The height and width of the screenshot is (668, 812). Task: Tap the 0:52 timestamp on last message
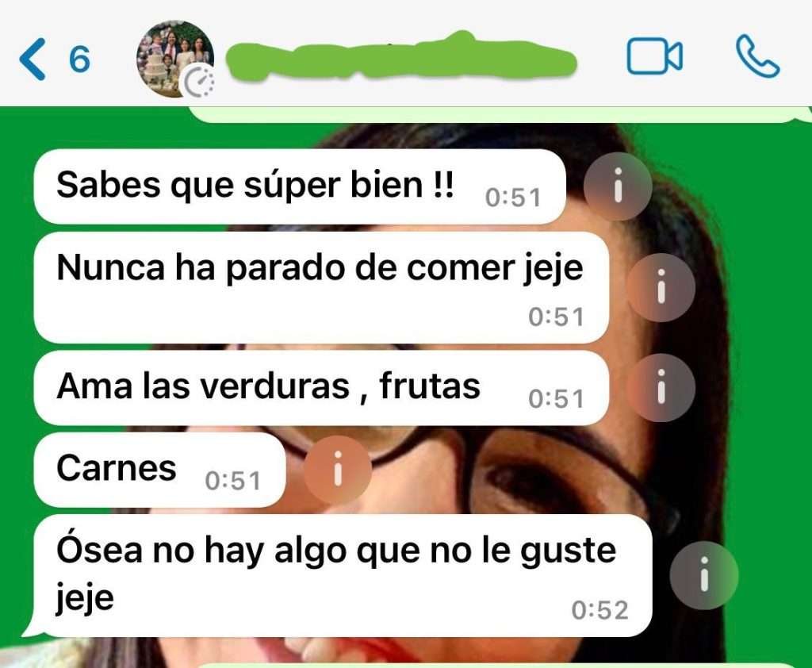(x=599, y=610)
